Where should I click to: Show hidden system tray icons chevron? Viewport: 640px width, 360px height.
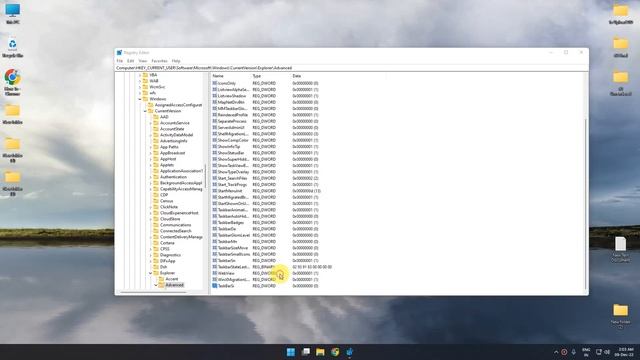coord(556,352)
